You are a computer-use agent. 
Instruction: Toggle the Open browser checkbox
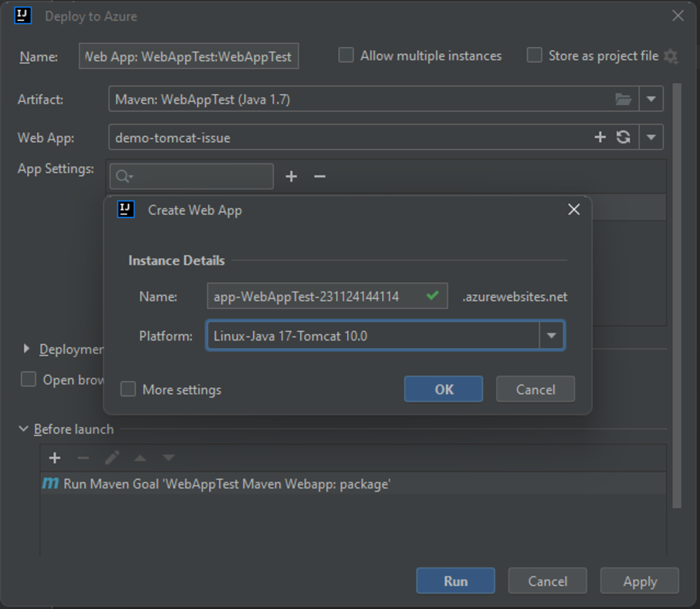(x=28, y=380)
